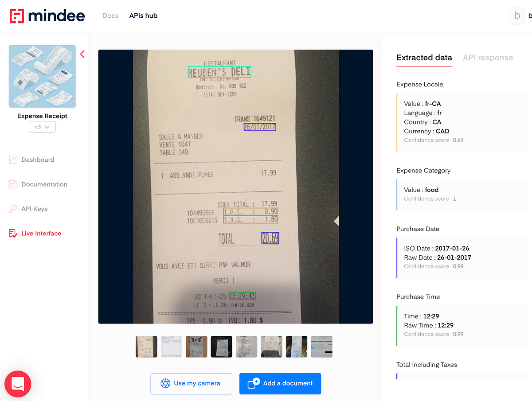The image size is (532, 401).
Task: Click the Expense Receipt product image
Action: tap(42, 76)
